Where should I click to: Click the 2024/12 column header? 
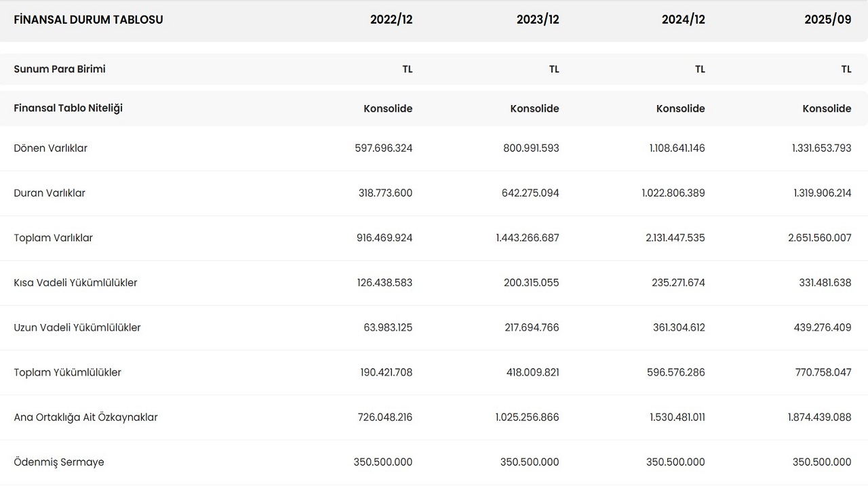[683, 20]
